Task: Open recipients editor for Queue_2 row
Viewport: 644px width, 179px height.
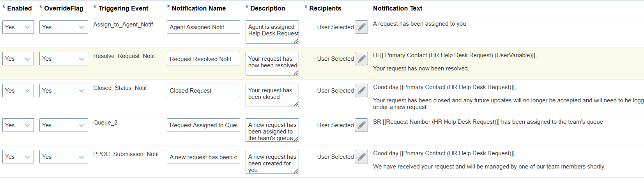Action: pyautogui.click(x=361, y=125)
